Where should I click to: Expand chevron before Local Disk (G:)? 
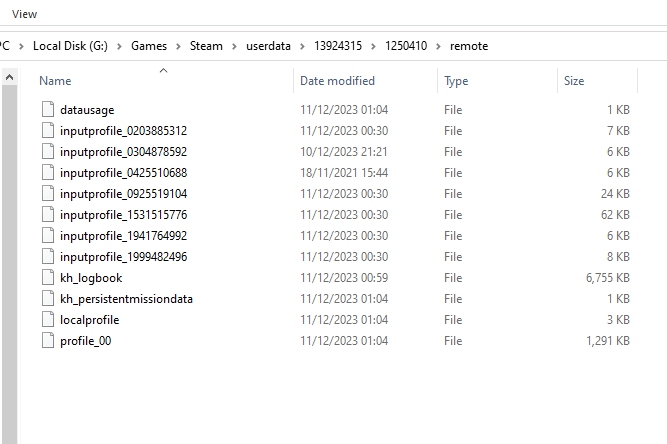point(21,46)
